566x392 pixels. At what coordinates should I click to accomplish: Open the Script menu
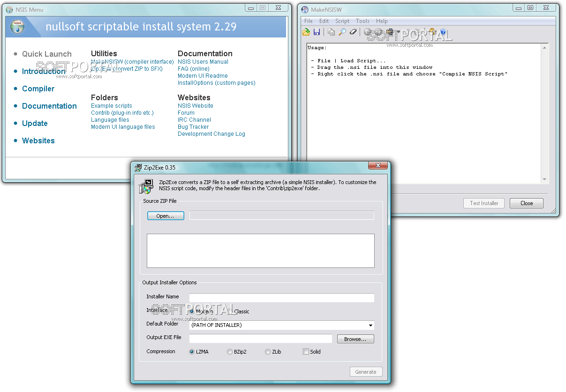pyautogui.click(x=342, y=21)
